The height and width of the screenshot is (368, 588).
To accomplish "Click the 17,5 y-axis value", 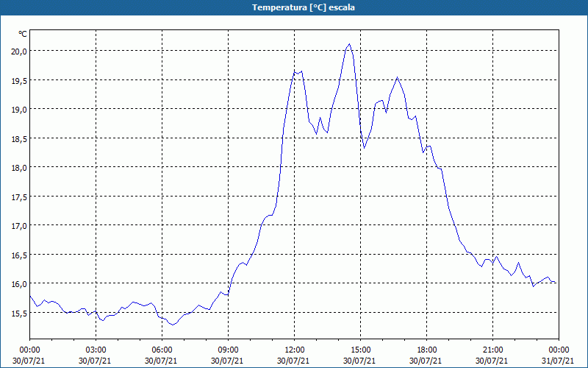I will click(x=18, y=197).
